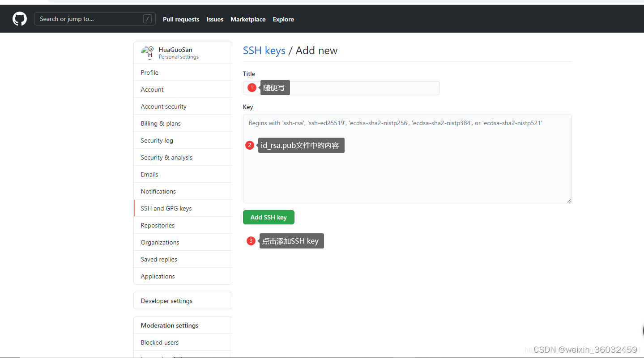Open Repositories settings
Screen dimensions: 644x358
pyautogui.click(x=183, y=225)
